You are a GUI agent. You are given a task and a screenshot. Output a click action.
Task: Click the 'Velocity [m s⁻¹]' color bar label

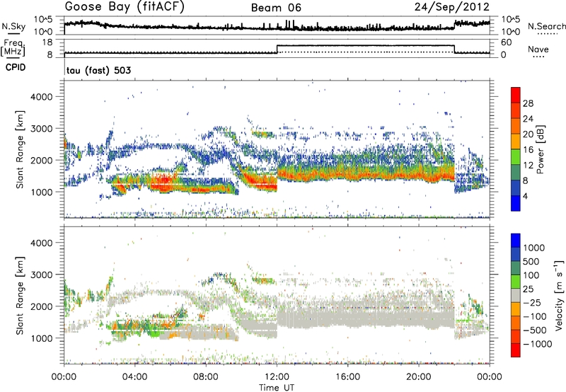click(559, 295)
